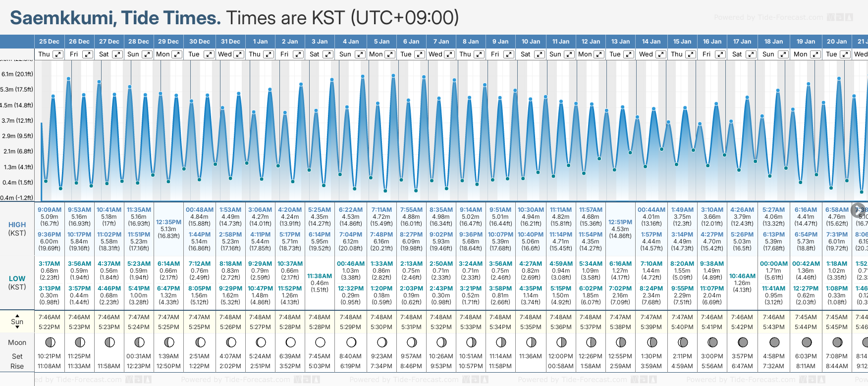Enlarge the Sat 10 Jan tide column

tap(540, 54)
